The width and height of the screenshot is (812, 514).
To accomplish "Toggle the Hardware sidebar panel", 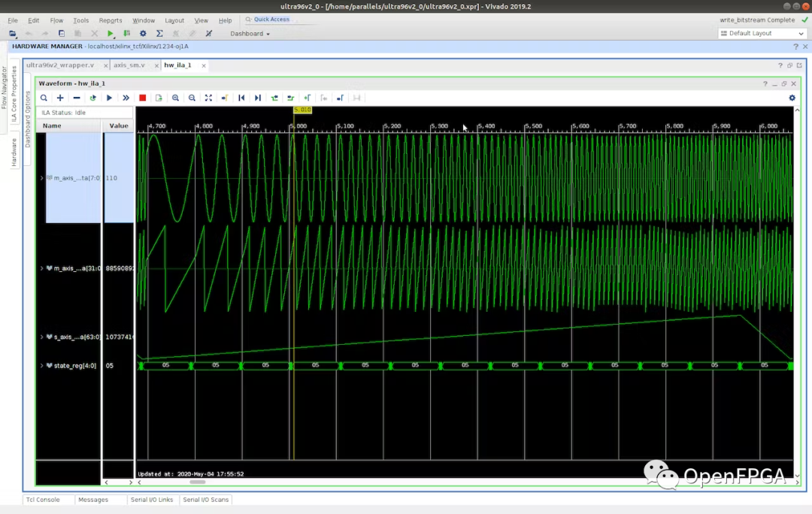I will pos(13,150).
